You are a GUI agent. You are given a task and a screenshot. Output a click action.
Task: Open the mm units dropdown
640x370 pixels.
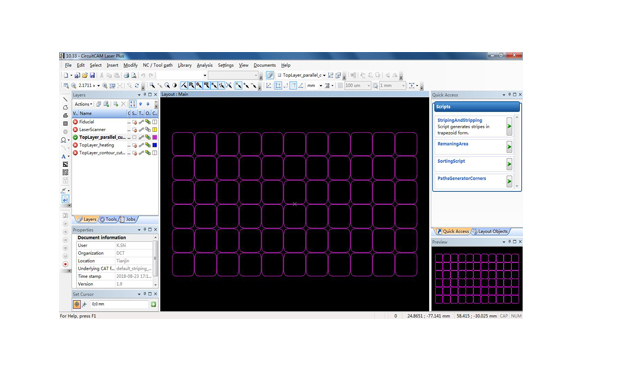[321, 86]
